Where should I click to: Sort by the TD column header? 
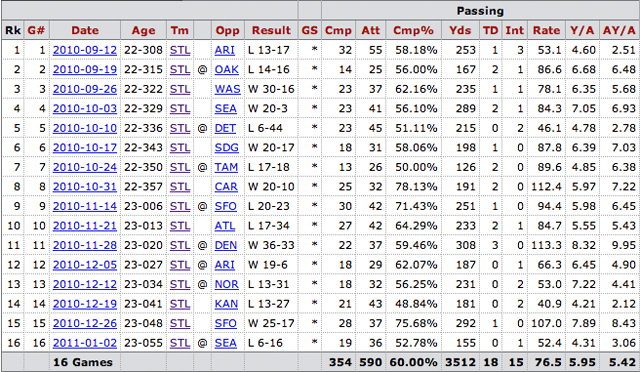[490, 30]
